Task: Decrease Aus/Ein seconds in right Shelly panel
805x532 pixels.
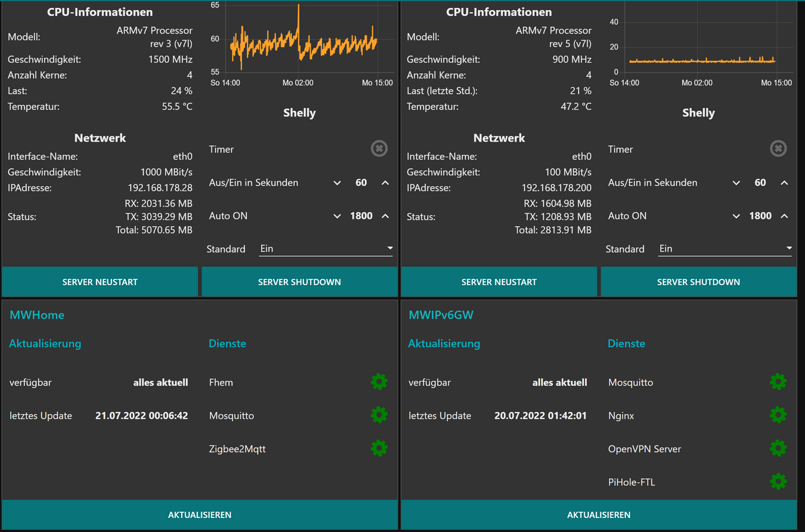Action: pyautogui.click(x=736, y=183)
